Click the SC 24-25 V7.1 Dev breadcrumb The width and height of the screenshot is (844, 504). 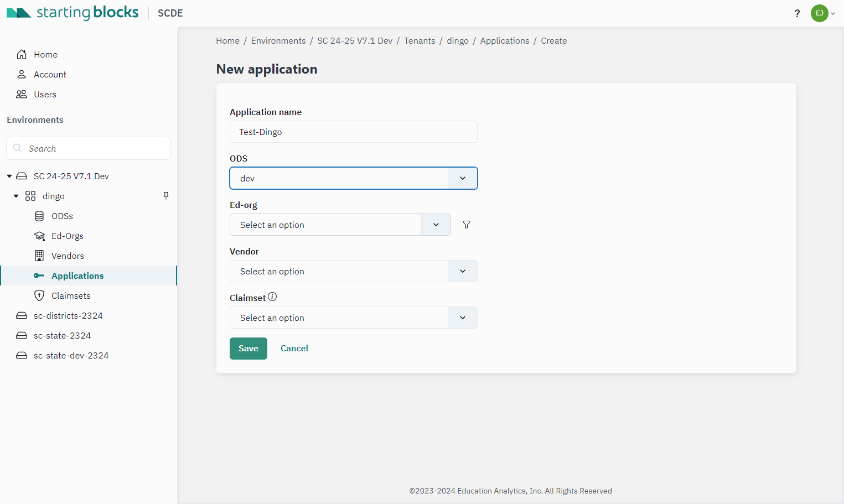click(355, 40)
